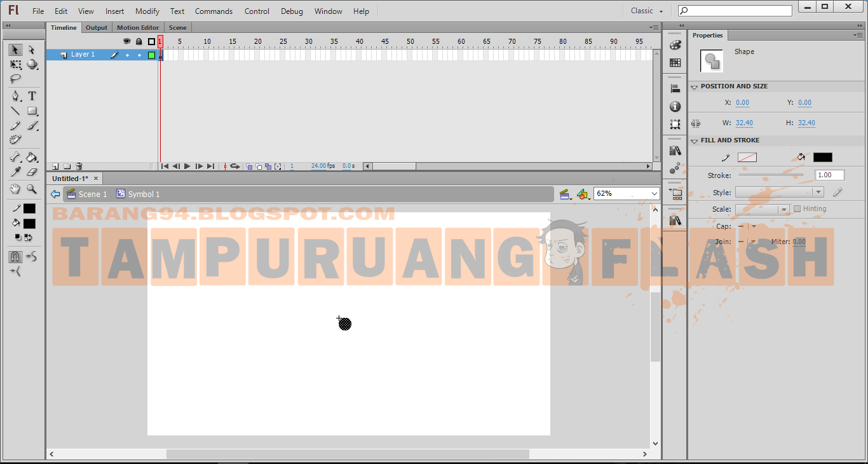Delete layer using the trash icon
Screen dimensions: 868x464
click(79, 167)
